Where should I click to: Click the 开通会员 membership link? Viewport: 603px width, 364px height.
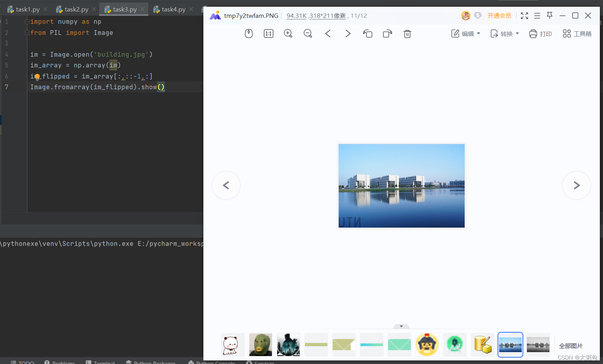(499, 15)
